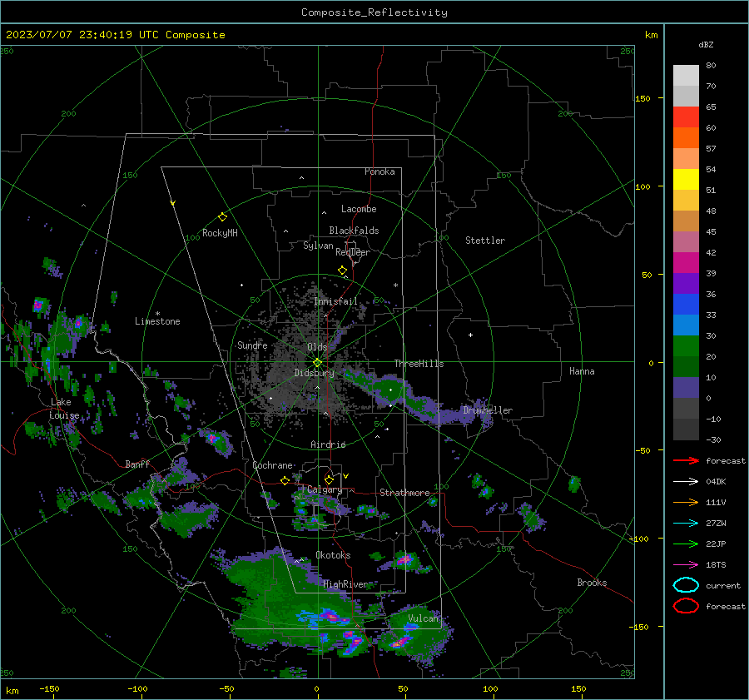
Task: Click the Limestone label
Action: click(157, 321)
